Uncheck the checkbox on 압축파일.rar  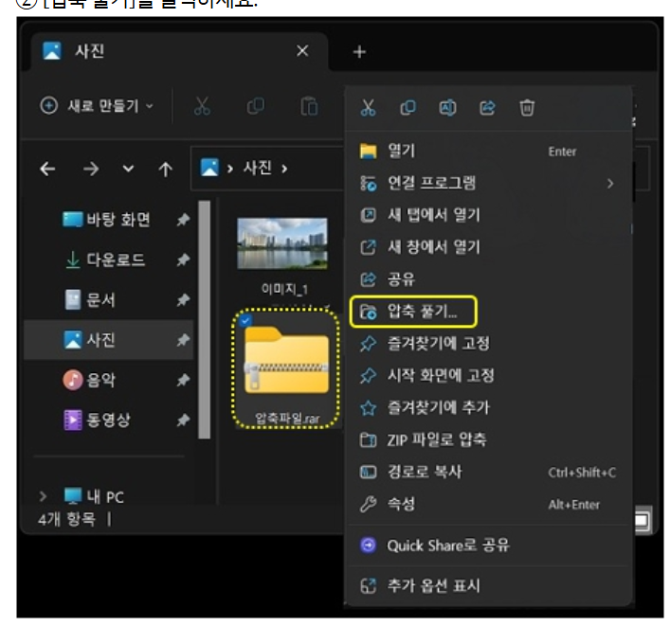click(245, 320)
